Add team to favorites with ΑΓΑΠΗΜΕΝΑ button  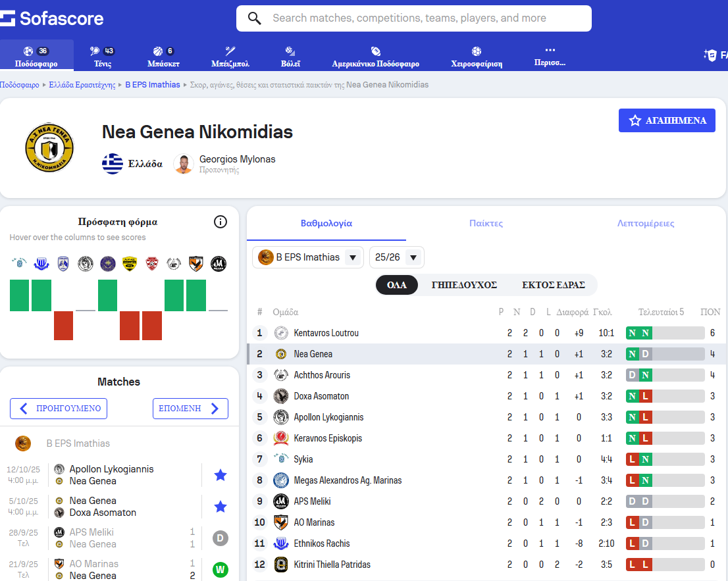tap(667, 120)
